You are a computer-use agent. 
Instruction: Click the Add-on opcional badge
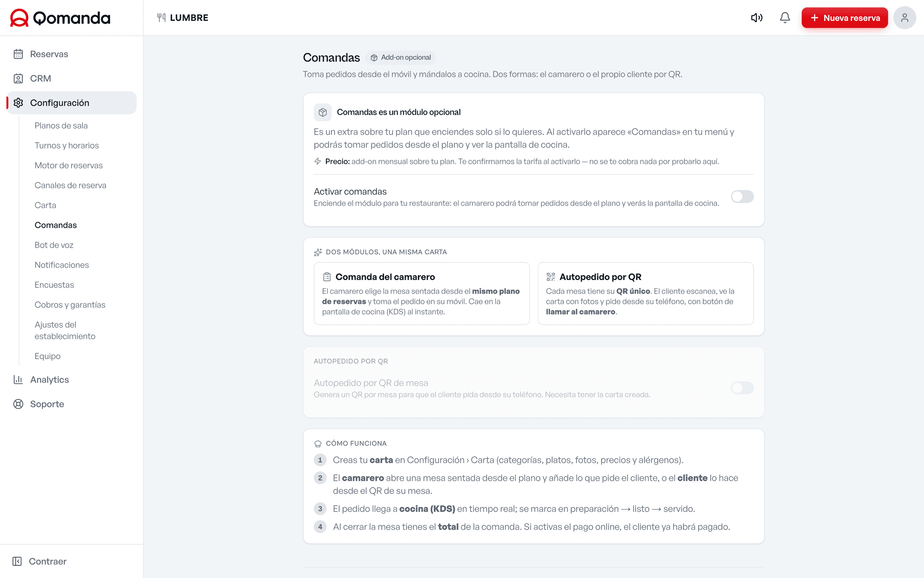click(401, 57)
